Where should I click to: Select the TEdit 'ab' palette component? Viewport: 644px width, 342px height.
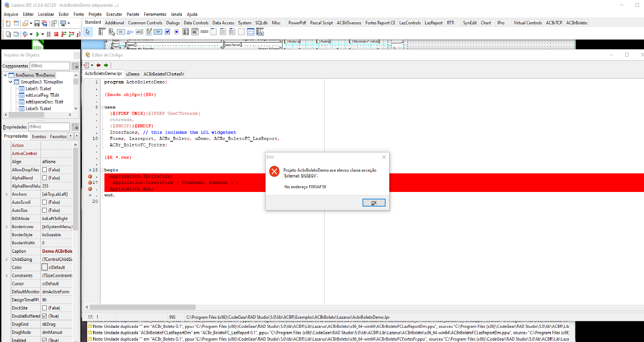pyautogui.click(x=140, y=32)
